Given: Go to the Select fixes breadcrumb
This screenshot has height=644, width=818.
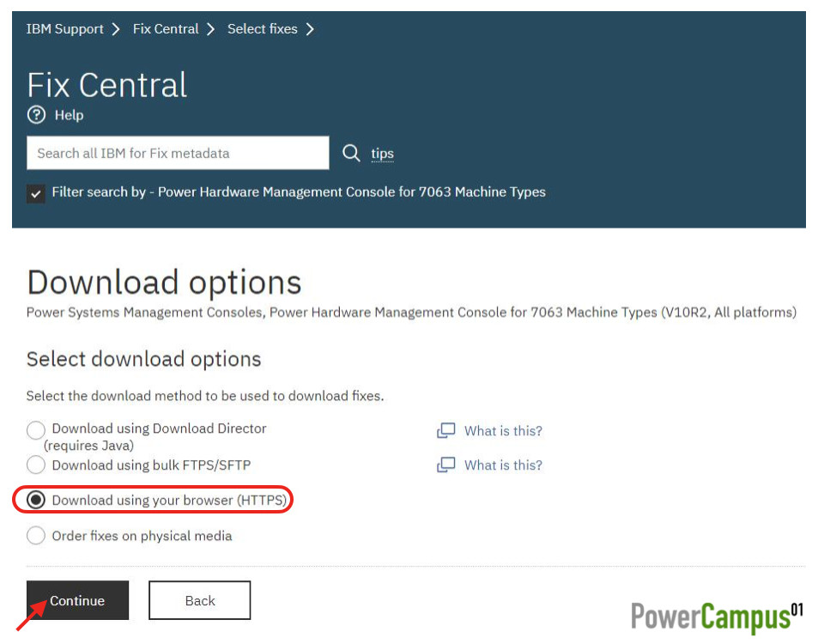Looking at the screenshot, I should point(262,28).
